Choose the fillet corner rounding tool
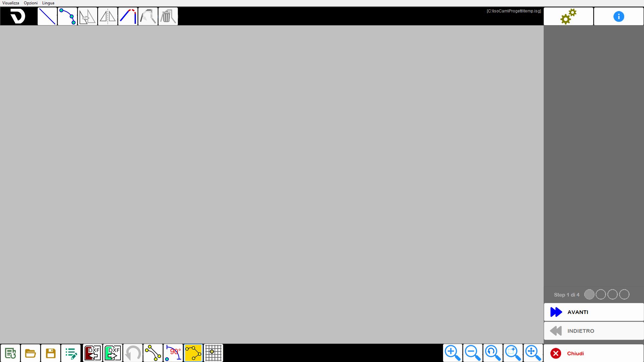This screenshot has width=644, height=362. (128, 16)
